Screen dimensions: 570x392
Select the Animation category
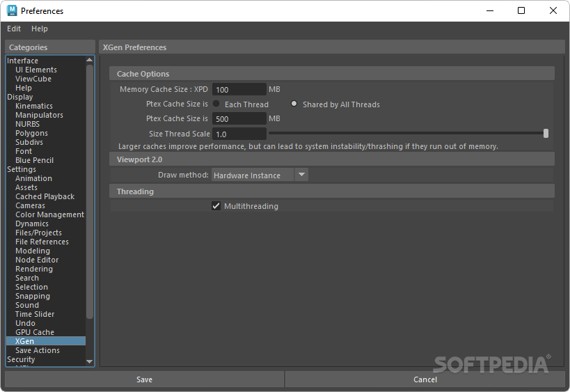(33, 178)
